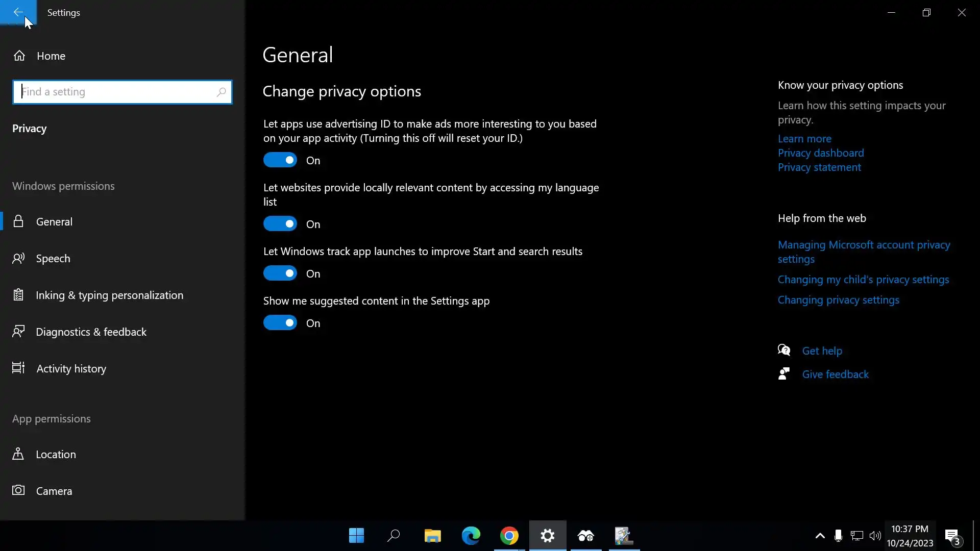Screen dimensions: 980x551
Task: Click the search magnifier in Find a setting
Action: [221, 92]
